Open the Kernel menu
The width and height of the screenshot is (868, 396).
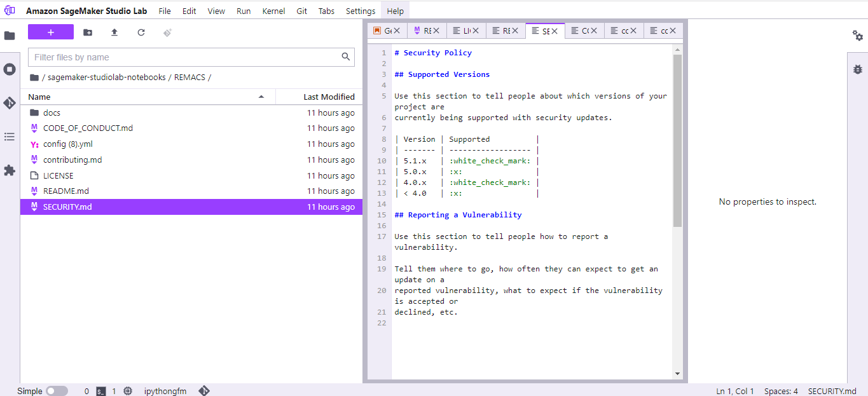(273, 11)
